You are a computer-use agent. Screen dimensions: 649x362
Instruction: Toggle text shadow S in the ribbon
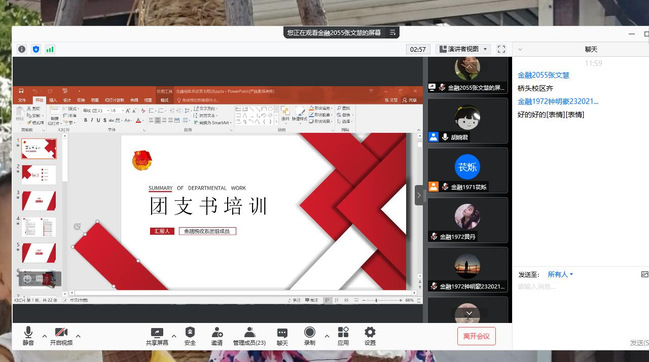click(x=105, y=120)
